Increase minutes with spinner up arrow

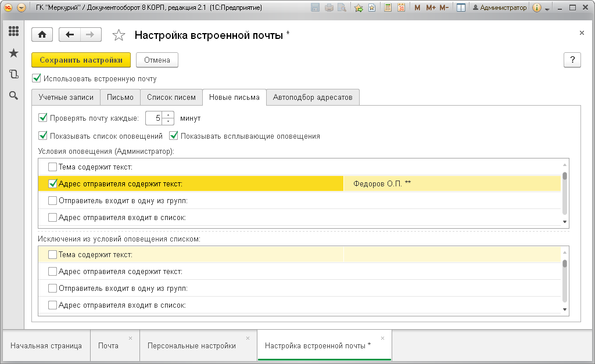[x=168, y=115]
